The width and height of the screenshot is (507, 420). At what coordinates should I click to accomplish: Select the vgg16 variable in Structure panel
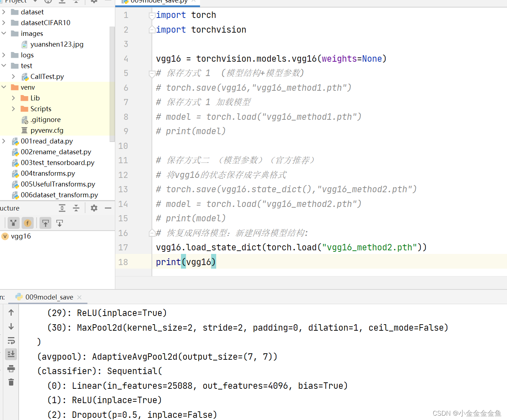pos(21,236)
